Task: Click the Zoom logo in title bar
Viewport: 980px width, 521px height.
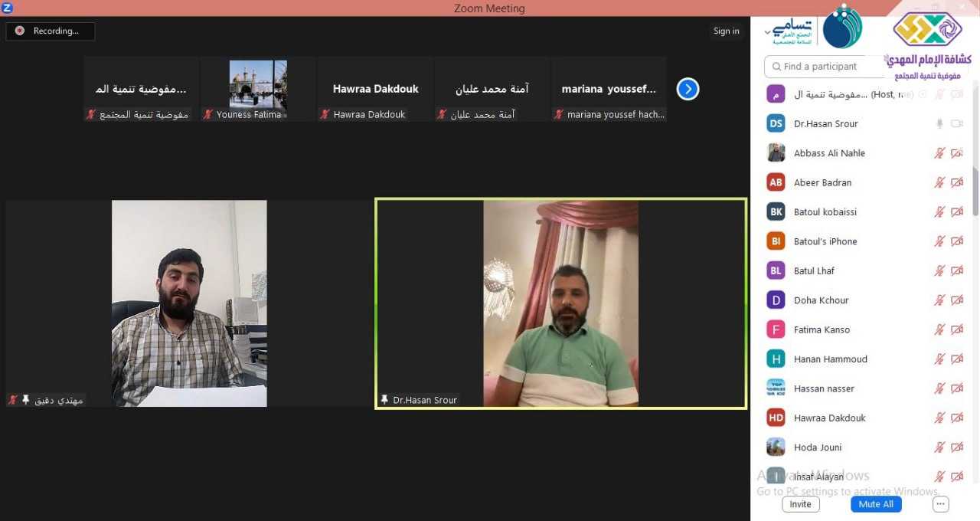Action: click(x=7, y=8)
